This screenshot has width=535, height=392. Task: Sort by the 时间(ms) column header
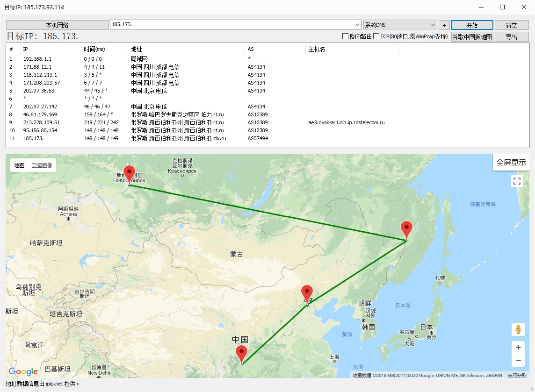pyautogui.click(x=105, y=49)
